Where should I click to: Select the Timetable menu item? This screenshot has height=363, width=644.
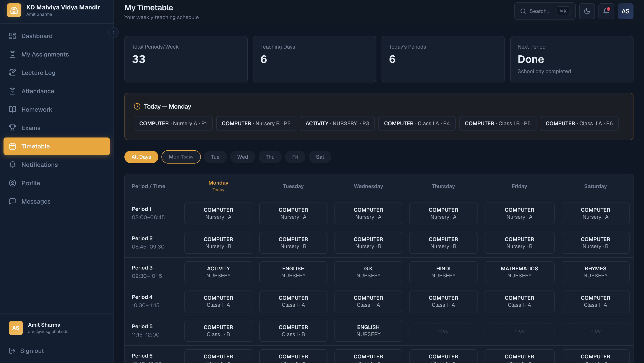tap(57, 146)
